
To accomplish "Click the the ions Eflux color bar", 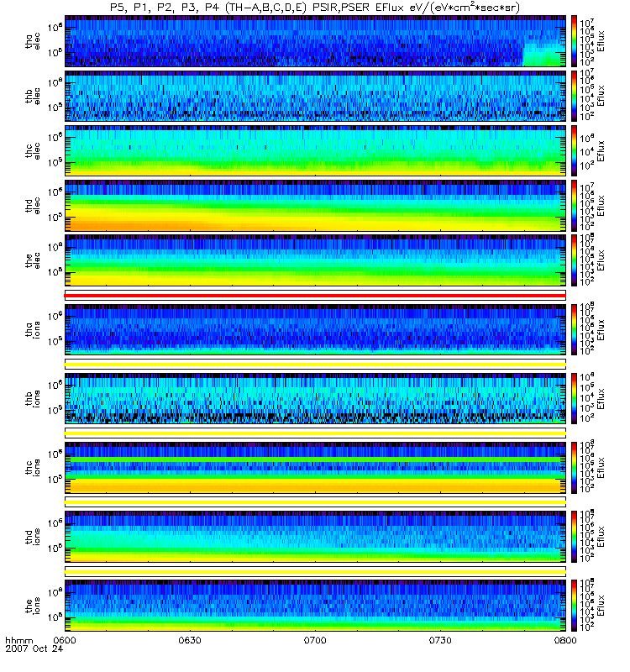I will point(575,606).
